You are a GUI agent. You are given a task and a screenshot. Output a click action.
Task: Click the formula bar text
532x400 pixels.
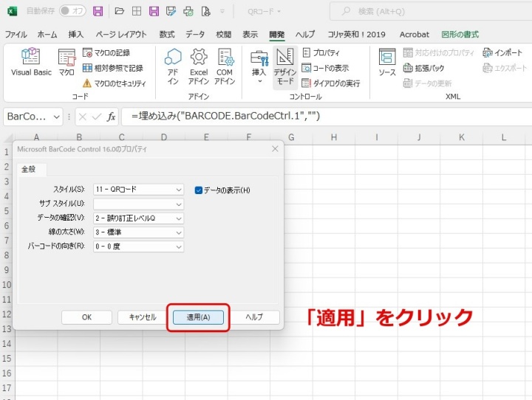tap(225, 117)
